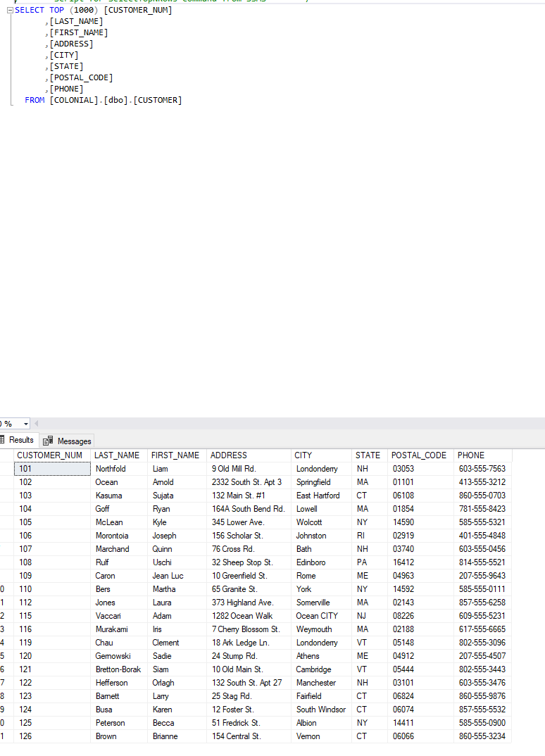Viewport: 545px width, 756px height.
Task: Select city cell South Windsor
Action: pyautogui.click(x=322, y=710)
